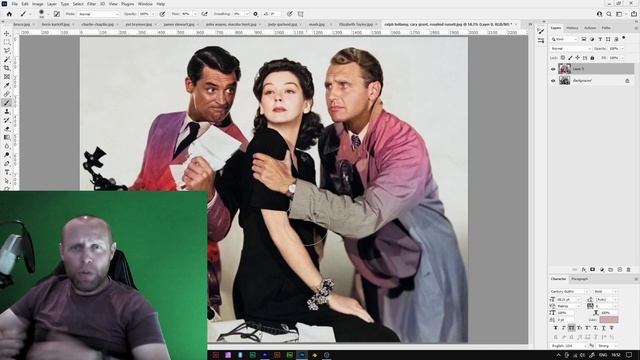Viewport: 640px width, 360px height.
Task: Select the Horizontal Type tool
Action: point(7,172)
